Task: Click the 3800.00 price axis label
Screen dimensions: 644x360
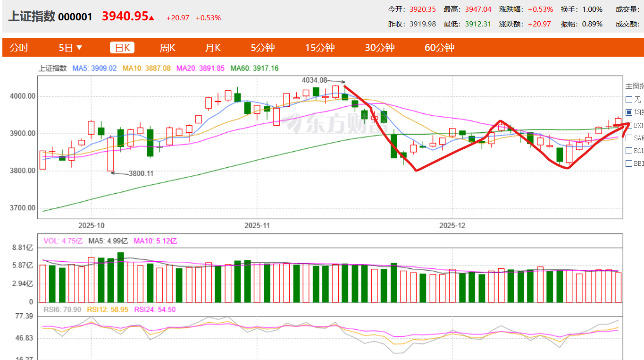Action: click(x=22, y=171)
